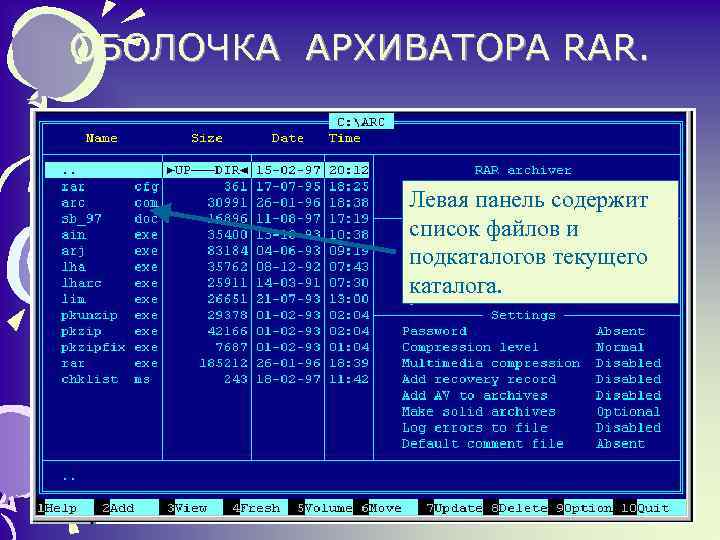Viewport: 720px width, 540px height.
Task: Select the chklist ms file
Action: pos(207,379)
